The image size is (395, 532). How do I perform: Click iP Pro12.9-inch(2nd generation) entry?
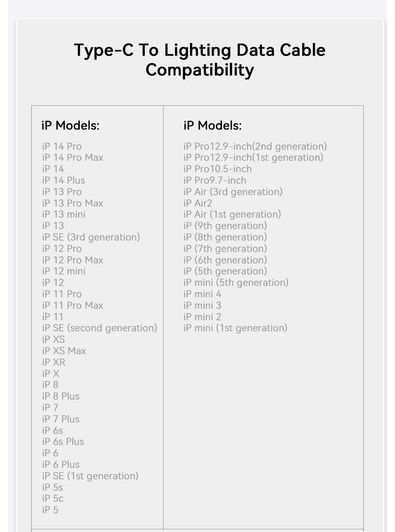point(255,146)
